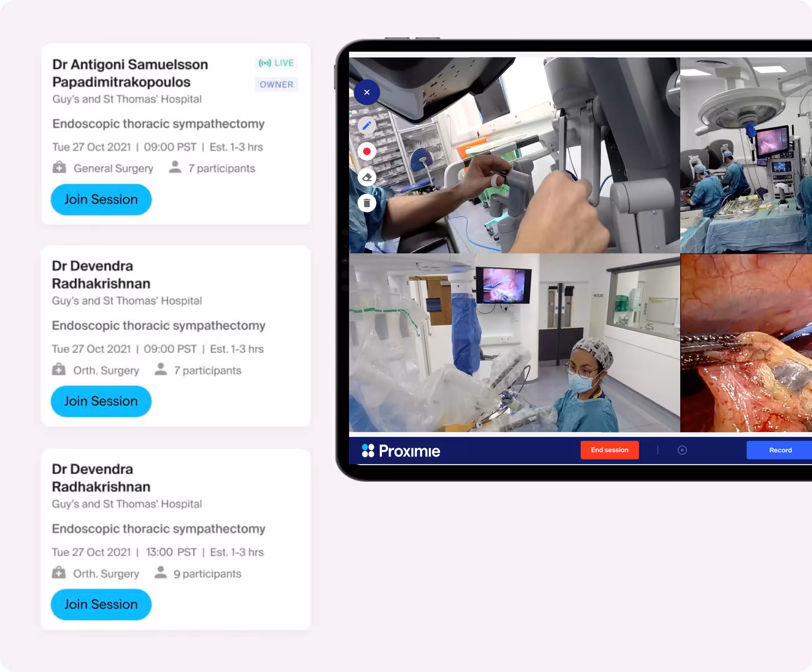Screen dimensions: 812x672
Task: Join the 13:00 PST session
Action: click(101, 604)
